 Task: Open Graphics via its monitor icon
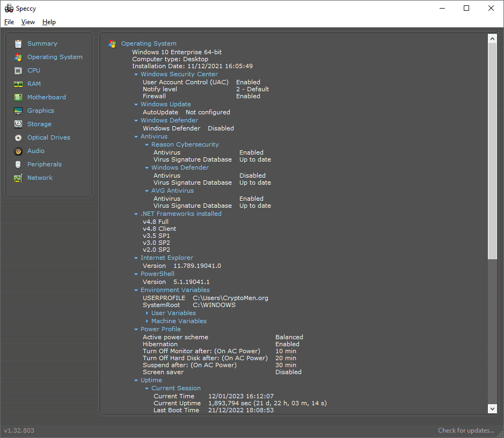pyautogui.click(x=18, y=111)
